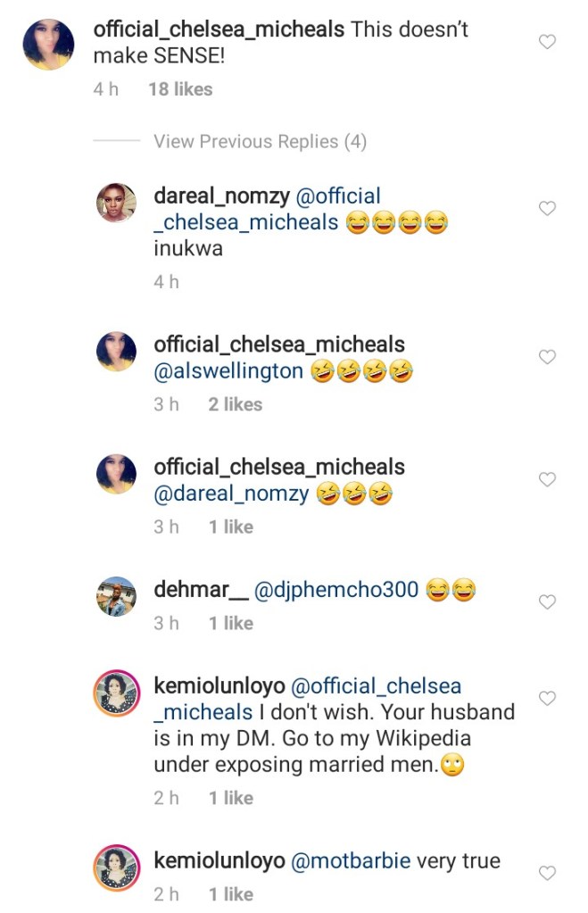Like the reply mentioning @alswellington
Screen dimensions: 588x913
point(548,357)
